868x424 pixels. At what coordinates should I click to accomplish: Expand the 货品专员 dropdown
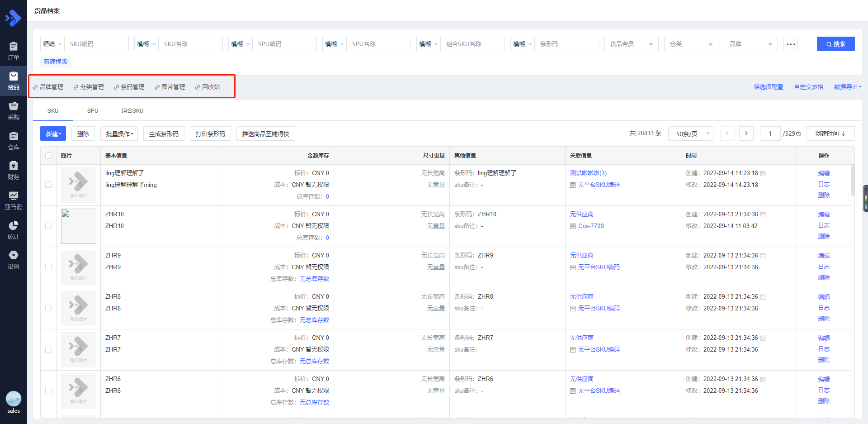tap(632, 44)
